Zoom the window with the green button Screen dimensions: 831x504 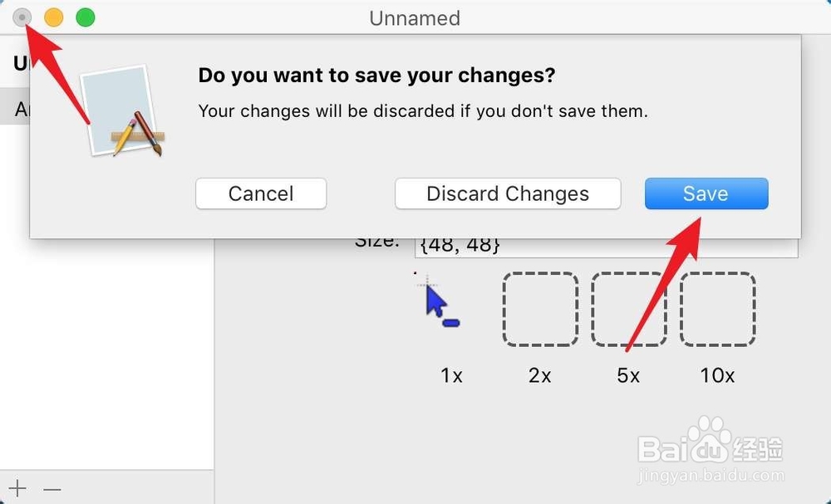click(x=86, y=17)
